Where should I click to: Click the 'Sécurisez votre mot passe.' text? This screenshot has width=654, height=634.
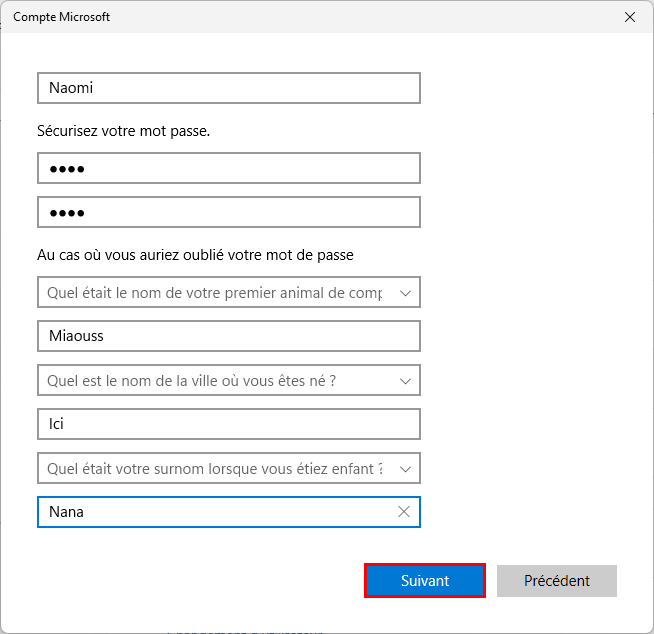coord(123,131)
